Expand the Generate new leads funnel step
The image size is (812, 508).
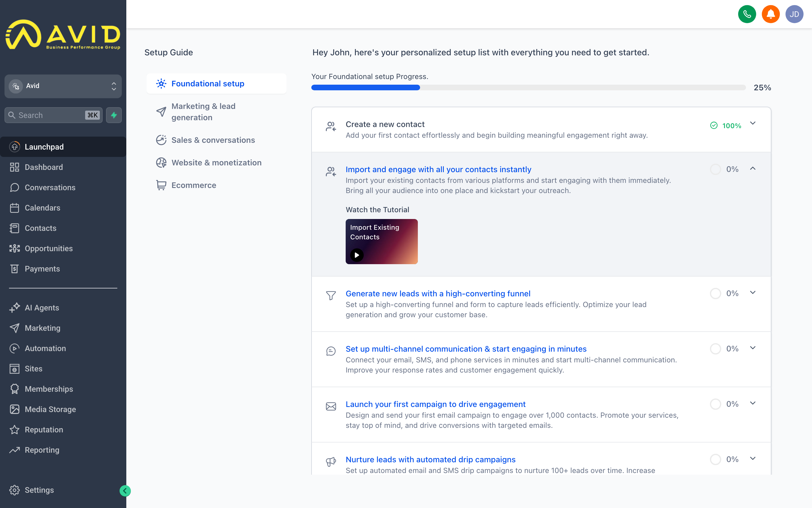[x=753, y=293]
